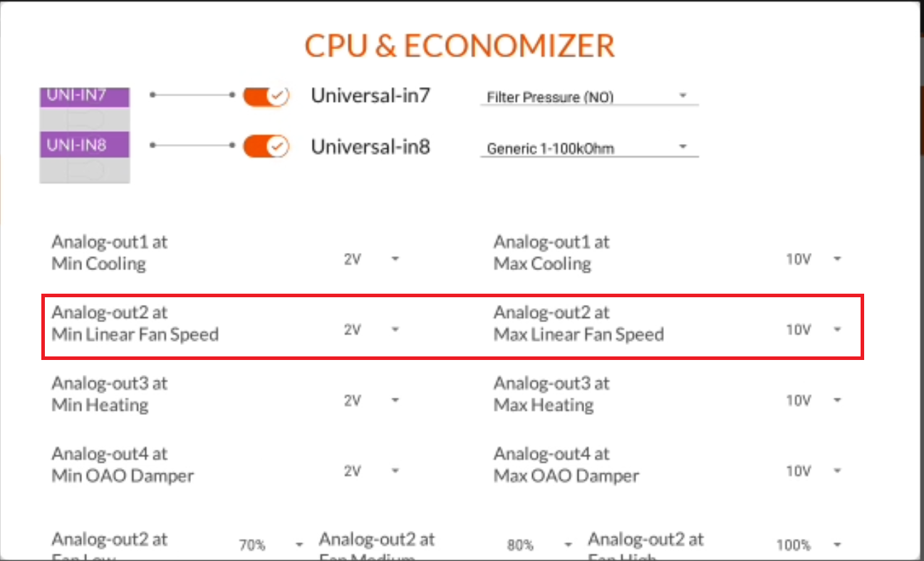Open the Filter Pressure (NO) dropdown

682,94
